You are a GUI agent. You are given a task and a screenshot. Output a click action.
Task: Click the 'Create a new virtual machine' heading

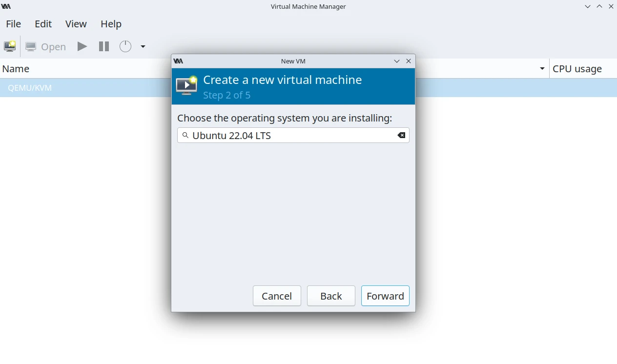[x=282, y=80]
